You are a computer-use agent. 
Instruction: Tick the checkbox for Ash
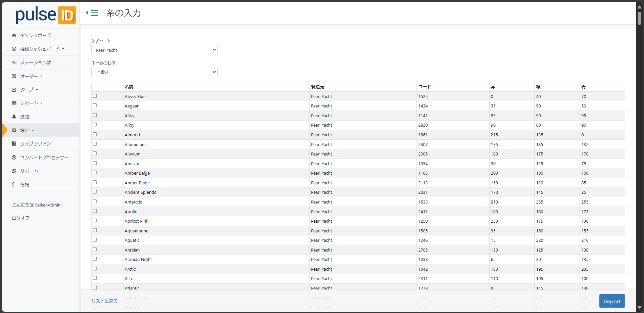pos(95,278)
